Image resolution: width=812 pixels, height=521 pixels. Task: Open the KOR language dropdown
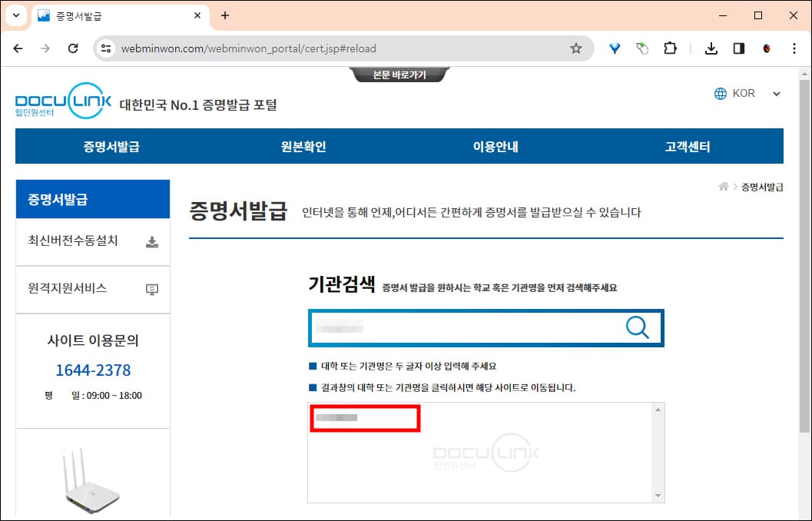pos(775,93)
